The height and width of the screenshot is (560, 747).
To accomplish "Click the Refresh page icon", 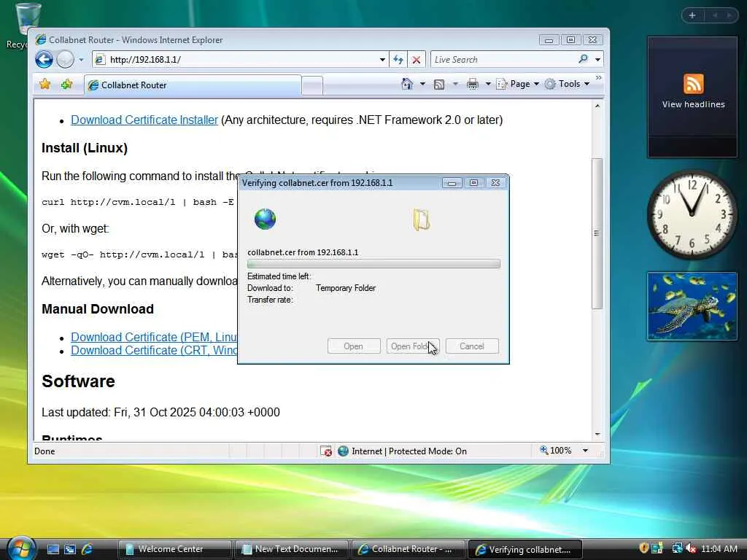I will click(398, 60).
